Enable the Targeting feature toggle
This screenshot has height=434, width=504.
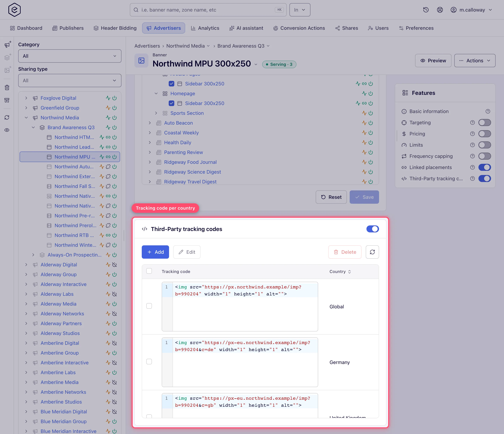point(485,123)
